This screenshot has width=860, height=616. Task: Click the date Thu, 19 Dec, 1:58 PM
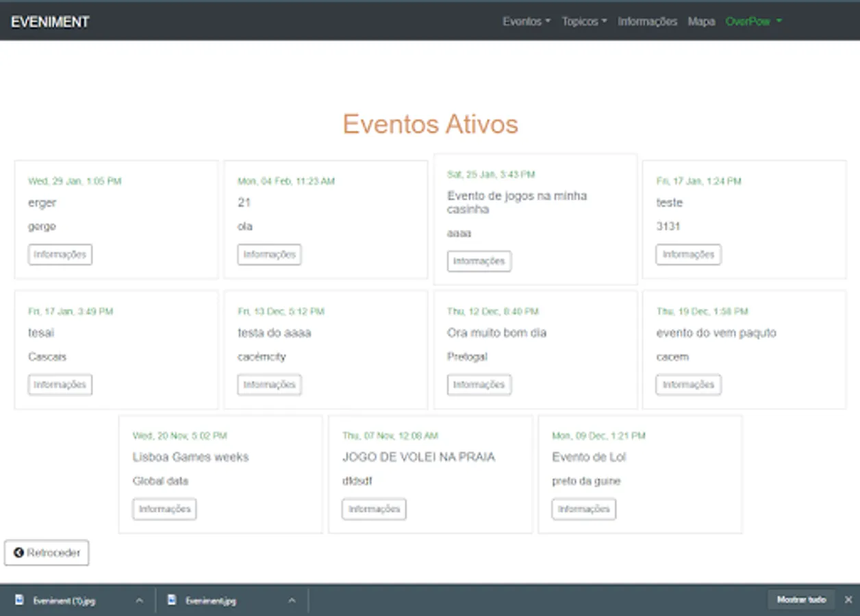coord(702,311)
